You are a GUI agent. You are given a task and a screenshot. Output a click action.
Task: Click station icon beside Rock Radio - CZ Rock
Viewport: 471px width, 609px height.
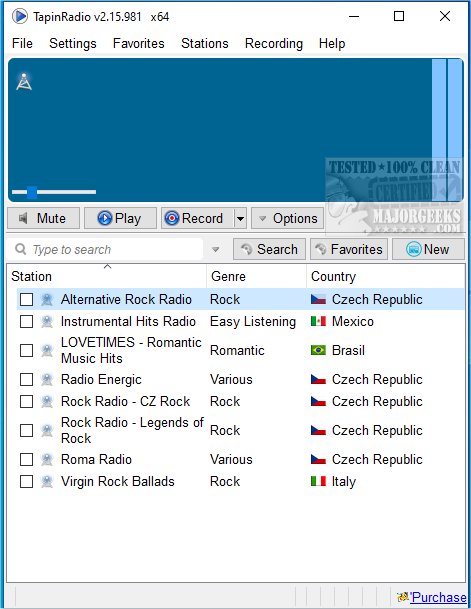pos(47,401)
